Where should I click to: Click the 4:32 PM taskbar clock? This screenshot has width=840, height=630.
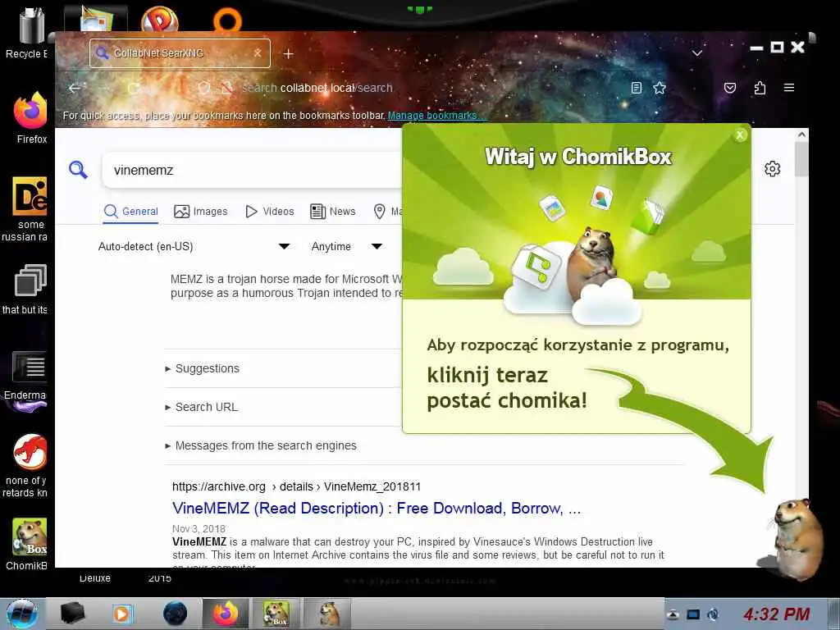click(777, 614)
